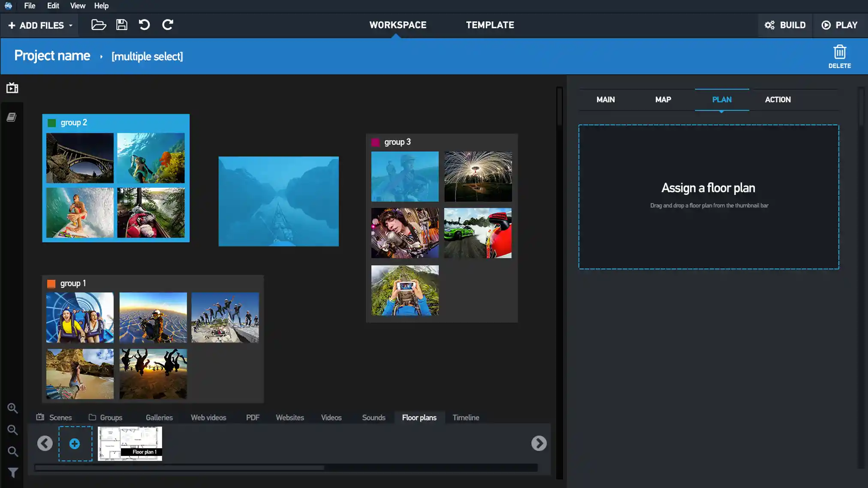The image size is (868, 488).
Task: Toggle the Timeline view tab
Action: click(x=466, y=417)
